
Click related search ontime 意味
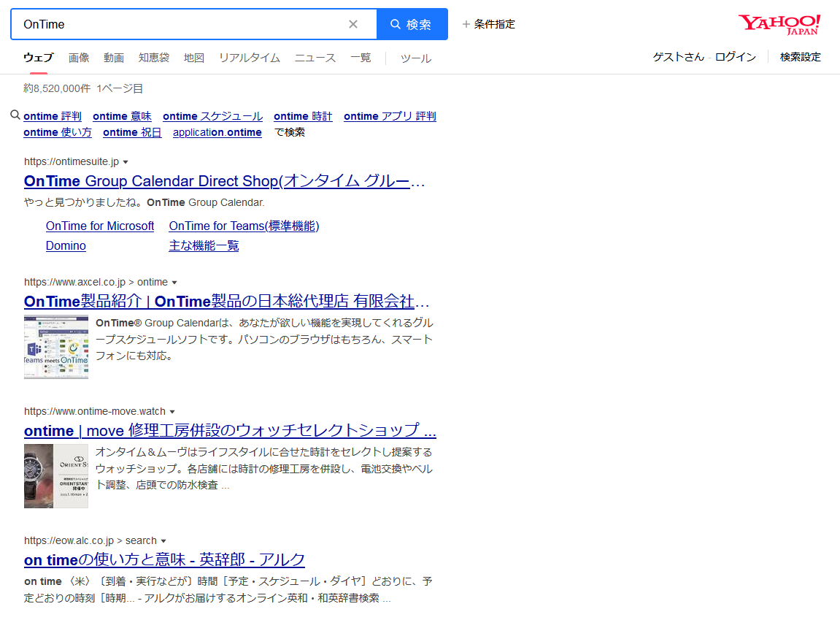click(x=122, y=116)
